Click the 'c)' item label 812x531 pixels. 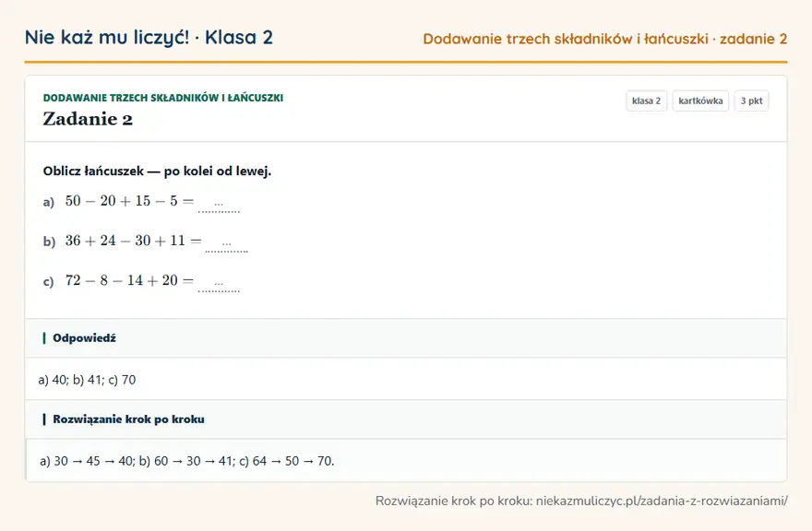point(48,281)
